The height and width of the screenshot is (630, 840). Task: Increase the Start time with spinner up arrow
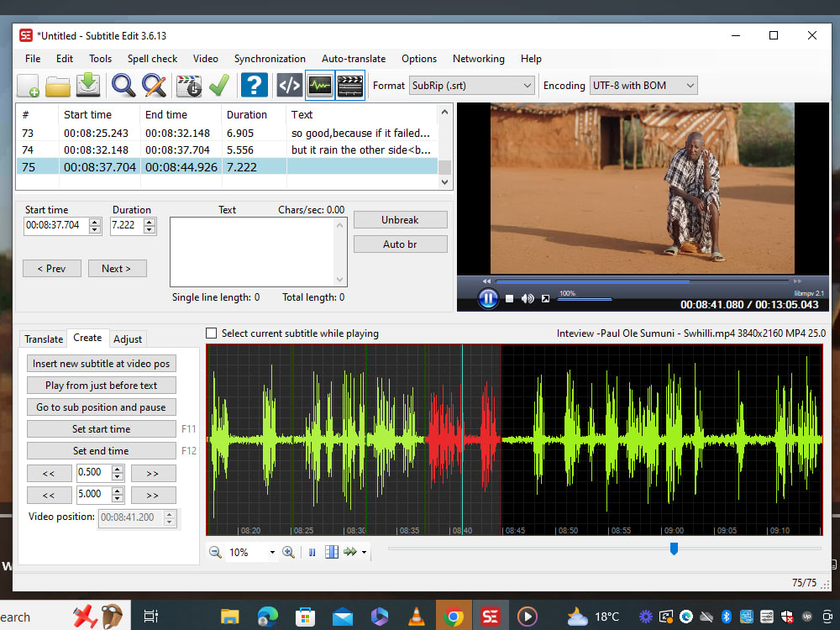[x=95, y=221]
